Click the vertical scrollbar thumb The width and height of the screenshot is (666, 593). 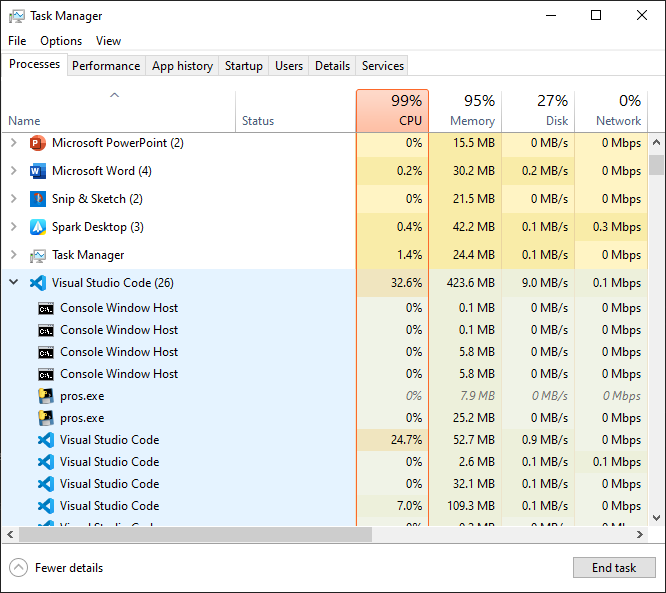[x=656, y=165]
